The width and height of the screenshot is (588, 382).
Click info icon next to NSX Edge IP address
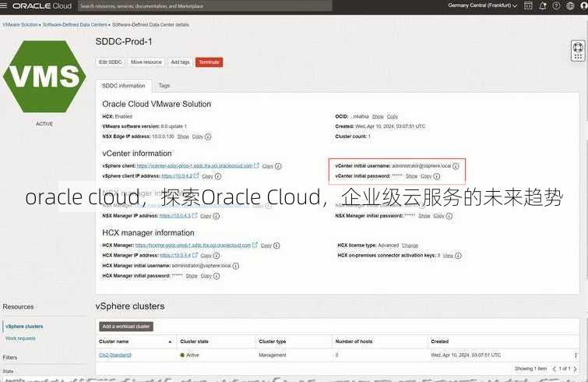pyautogui.click(x=208, y=136)
